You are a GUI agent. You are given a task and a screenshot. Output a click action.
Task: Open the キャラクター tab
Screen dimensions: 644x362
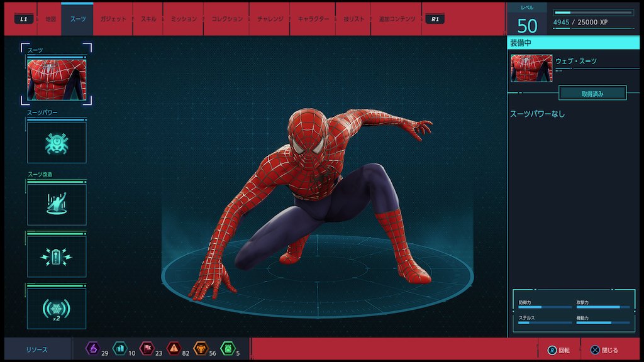click(x=313, y=19)
